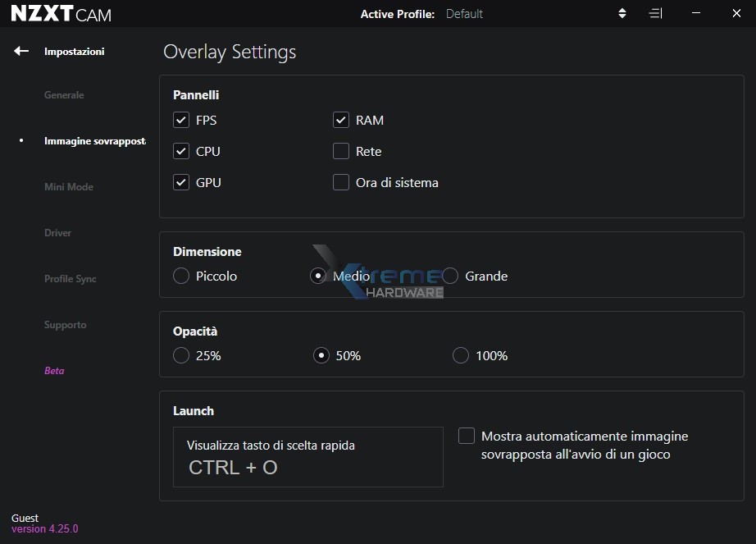Select Grande overlay size
The image size is (756, 544).
coord(450,277)
